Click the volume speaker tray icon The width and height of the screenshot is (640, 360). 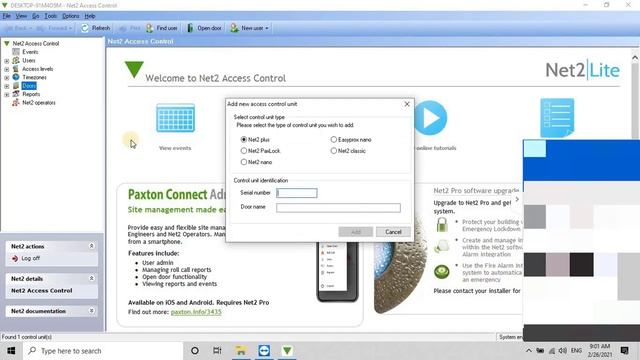pos(562,351)
